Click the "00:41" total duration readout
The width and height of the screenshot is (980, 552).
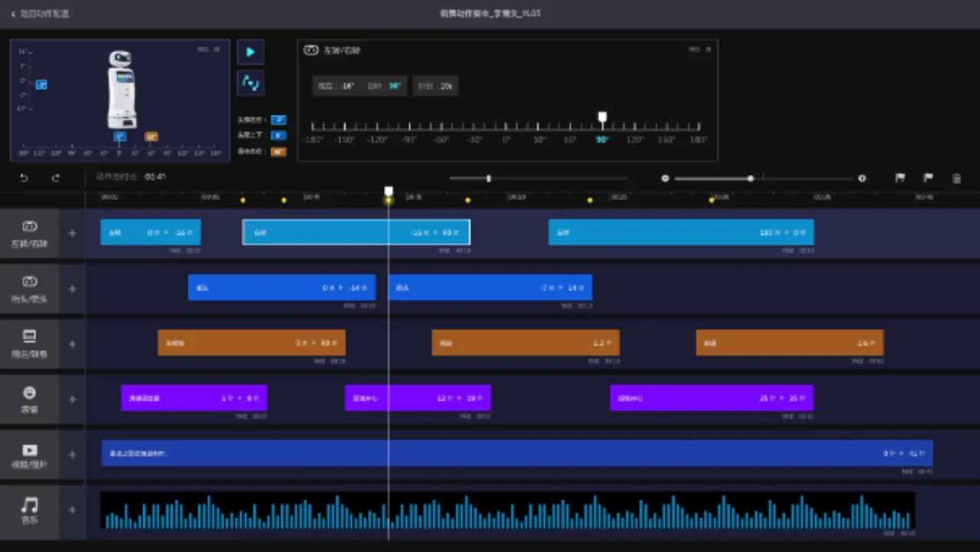click(x=156, y=177)
